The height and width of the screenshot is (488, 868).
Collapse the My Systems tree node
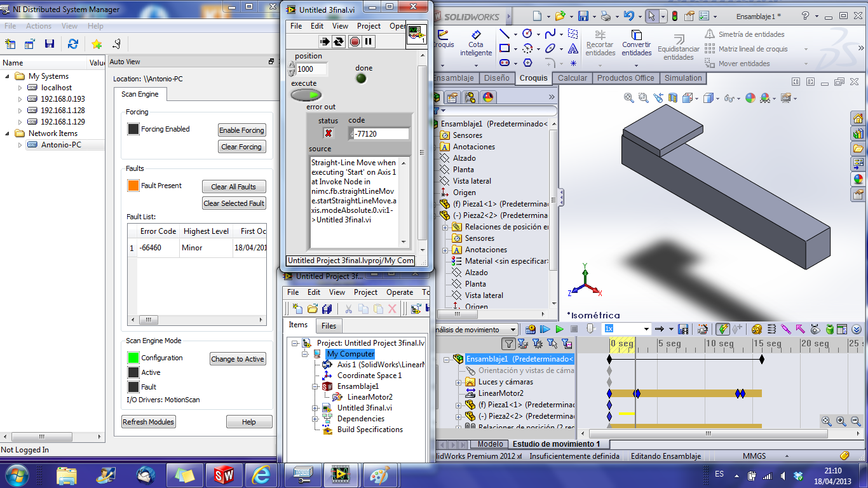(8, 76)
